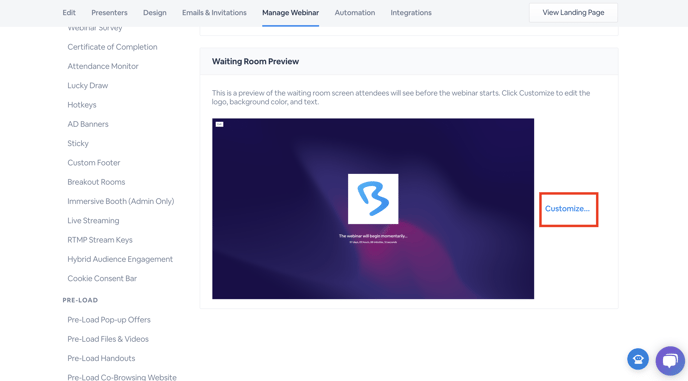Open the Integrations tab
688x381 pixels.
411,13
